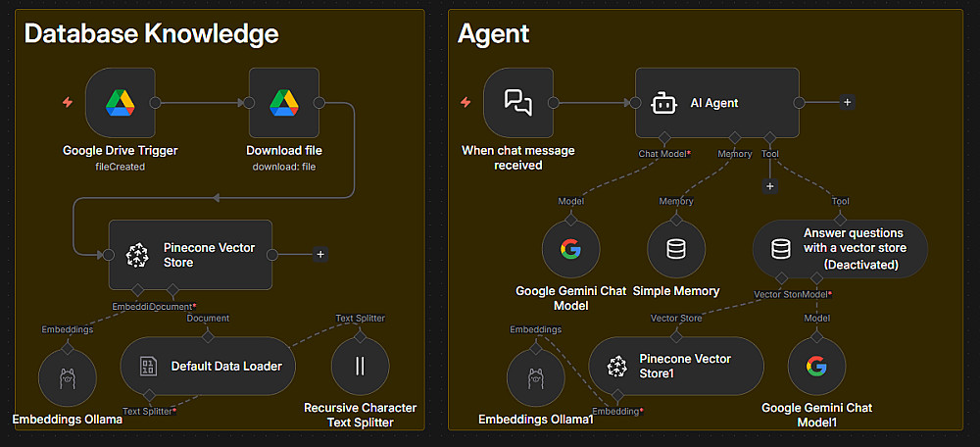Click the '(Deactivated)' label text
The image size is (980, 447).
click(x=861, y=265)
